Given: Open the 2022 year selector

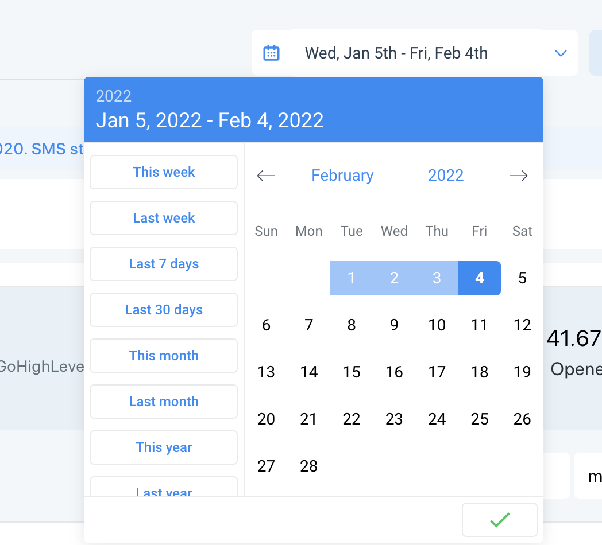Looking at the screenshot, I should 446,175.
